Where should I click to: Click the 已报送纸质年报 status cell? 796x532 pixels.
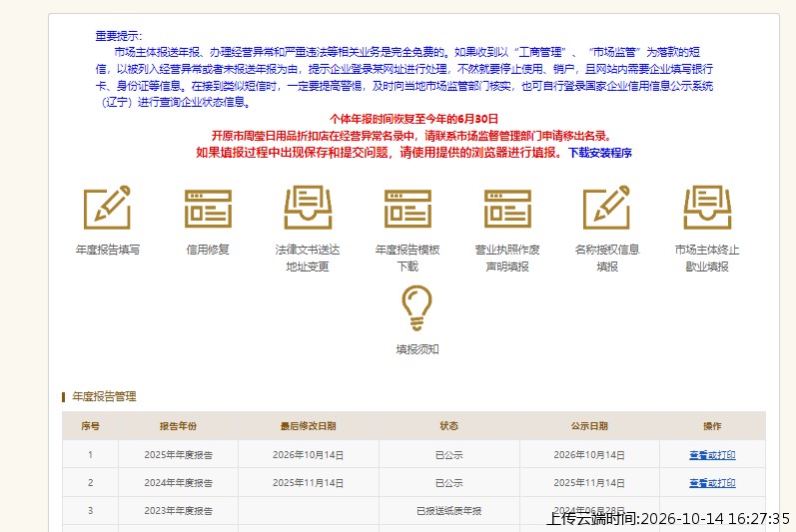pyautogui.click(x=448, y=511)
